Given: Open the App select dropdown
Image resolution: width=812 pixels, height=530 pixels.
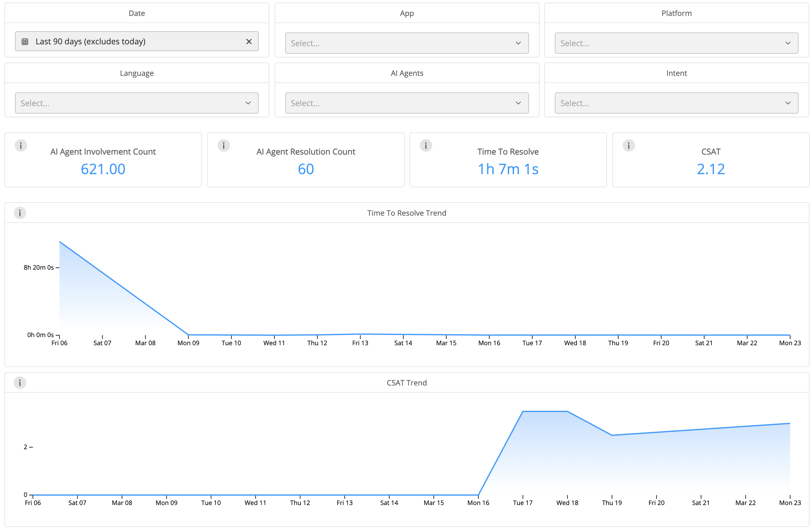Looking at the screenshot, I should [407, 43].
